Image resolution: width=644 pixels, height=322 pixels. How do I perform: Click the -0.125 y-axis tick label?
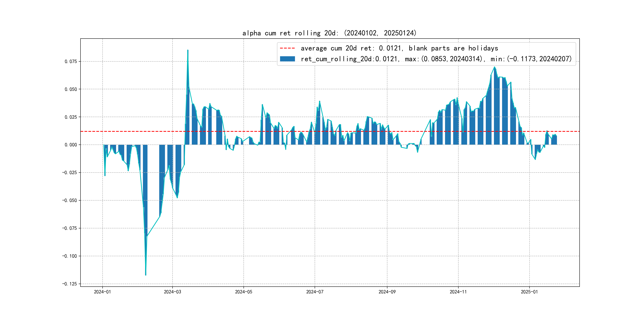coord(70,284)
